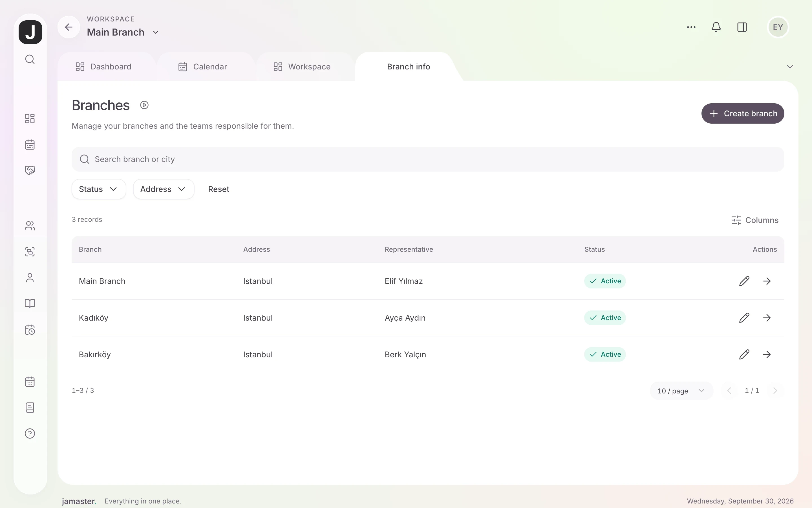Toggle the side panel layout icon
The width and height of the screenshot is (812, 508).
(x=742, y=27)
